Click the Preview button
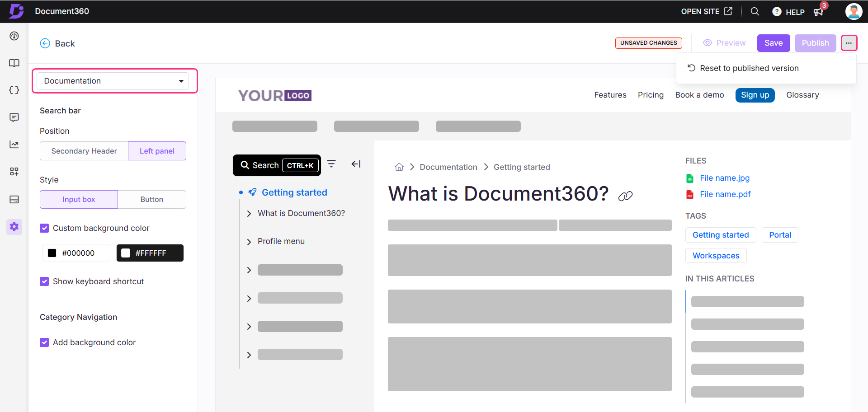 click(x=724, y=43)
